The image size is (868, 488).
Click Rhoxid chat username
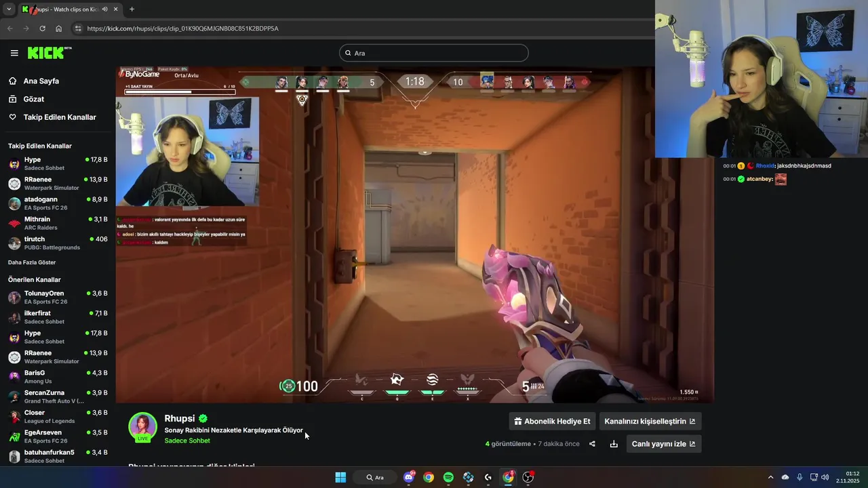[x=766, y=165]
